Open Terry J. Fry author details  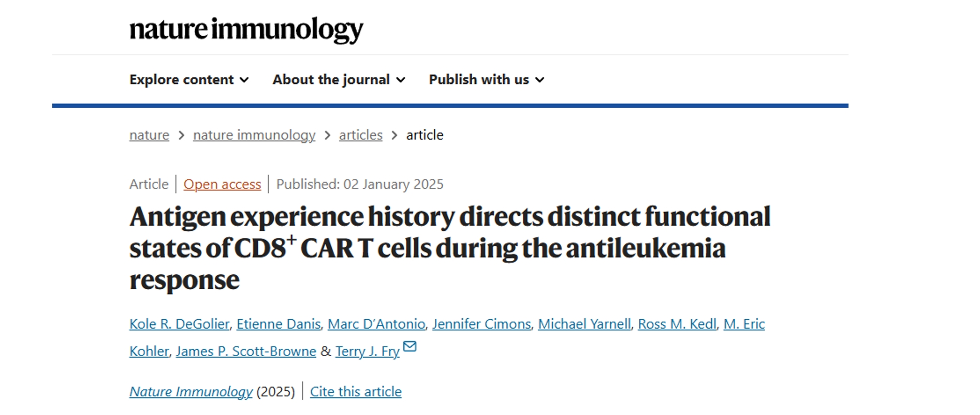coord(368,351)
